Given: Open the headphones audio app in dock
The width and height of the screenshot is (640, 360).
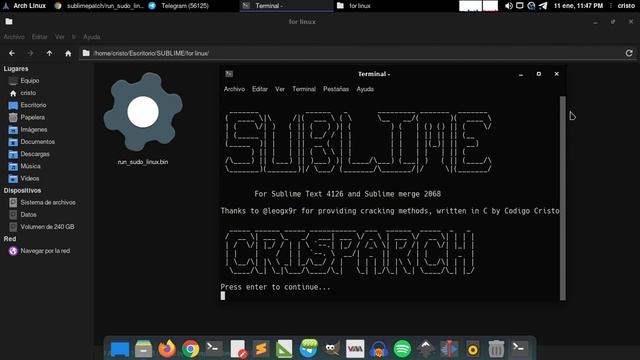Looking at the screenshot, I should pos(379,349).
